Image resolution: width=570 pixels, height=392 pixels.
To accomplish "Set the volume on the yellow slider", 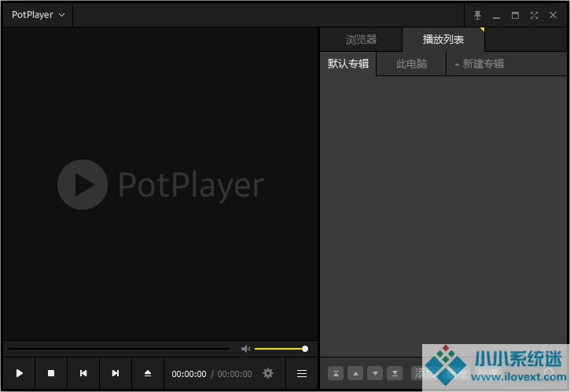I will coord(281,349).
